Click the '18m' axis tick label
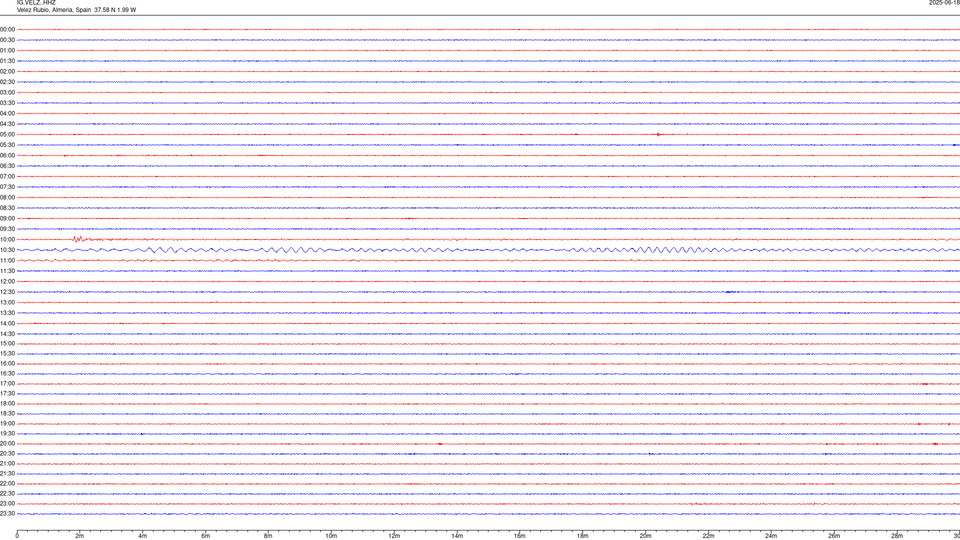This screenshot has width=960, height=540. (x=583, y=536)
